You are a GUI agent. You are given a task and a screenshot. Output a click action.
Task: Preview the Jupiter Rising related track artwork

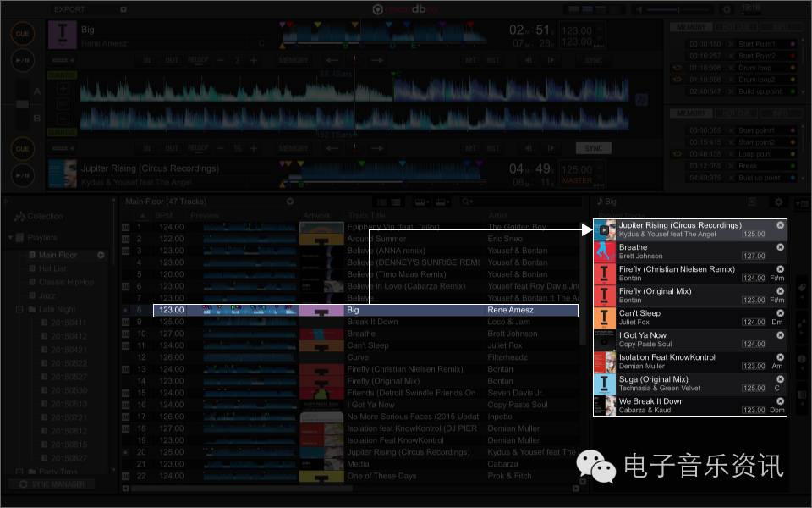[x=604, y=229]
